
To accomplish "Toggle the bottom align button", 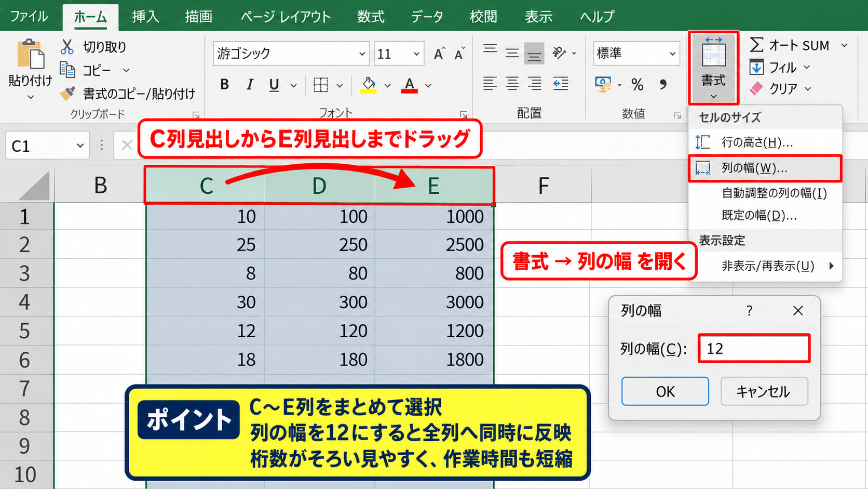I will [534, 52].
